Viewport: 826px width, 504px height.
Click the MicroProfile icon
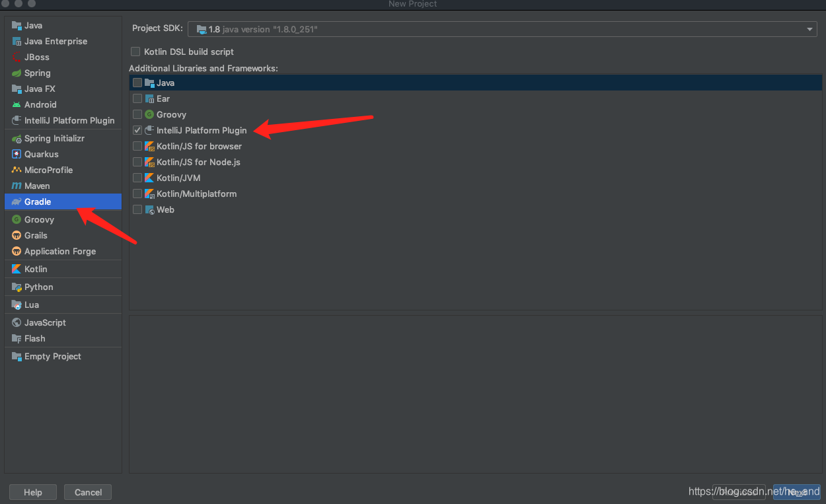tap(17, 170)
